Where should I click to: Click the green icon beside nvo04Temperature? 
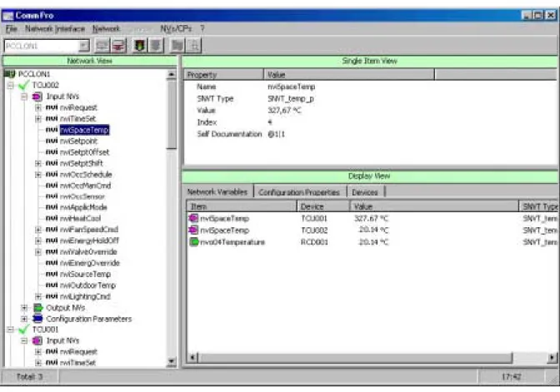pyautogui.click(x=193, y=242)
